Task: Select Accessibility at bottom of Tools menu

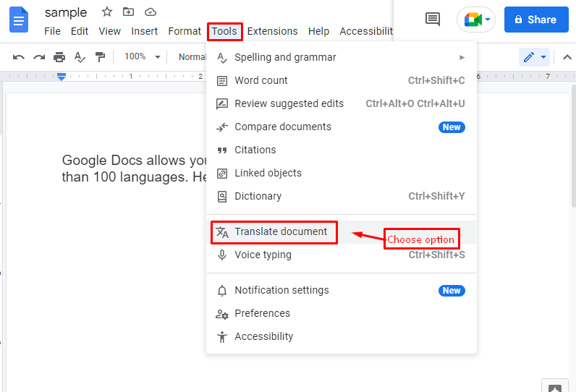Action: (342, 336)
